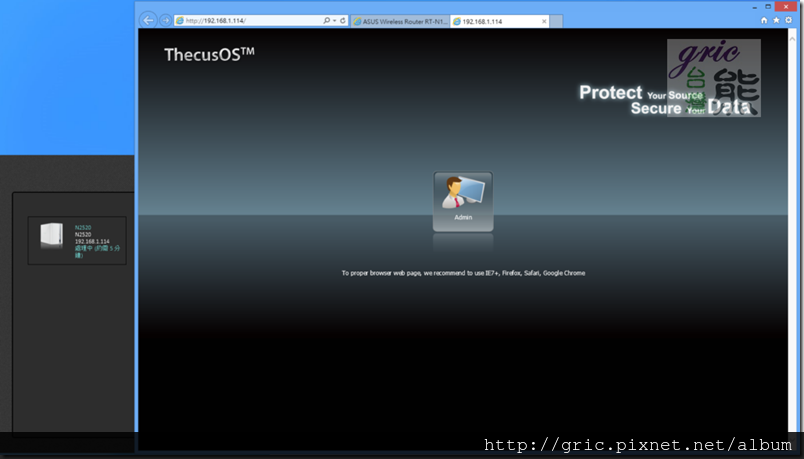
Task: Go back with the browser back arrow
Action: (x=148, y=21)
